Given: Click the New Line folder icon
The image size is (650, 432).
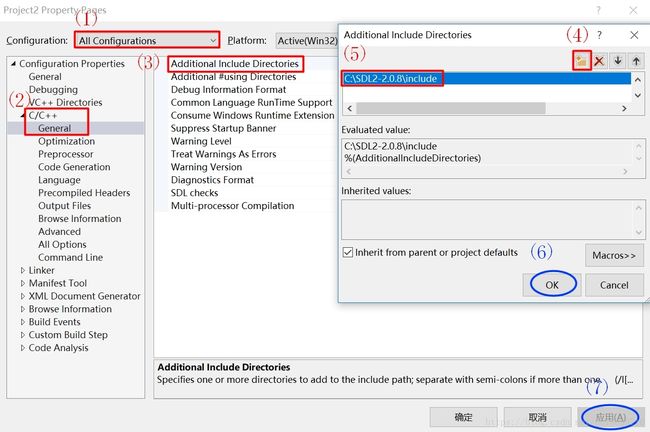Looking at the screenshot, I should pos(581,61).
